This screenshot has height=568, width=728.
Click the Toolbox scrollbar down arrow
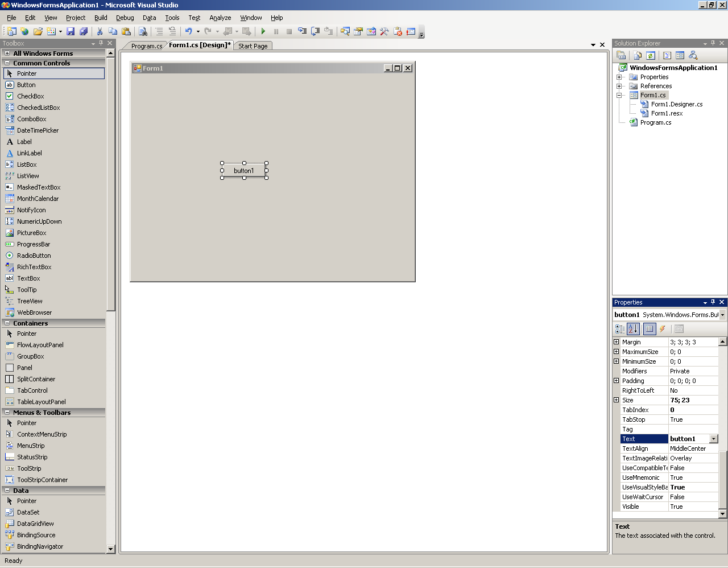pyautogui.click(x=111, y=549)
